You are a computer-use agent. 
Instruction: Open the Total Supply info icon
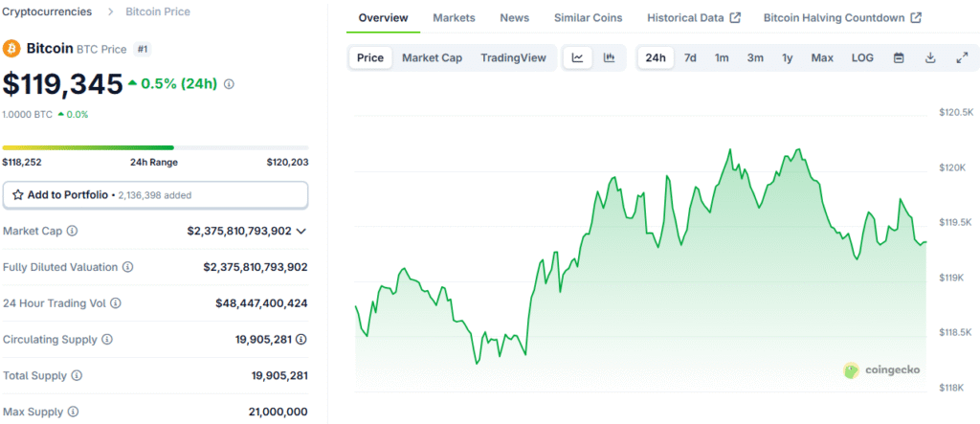click(77, 376)
